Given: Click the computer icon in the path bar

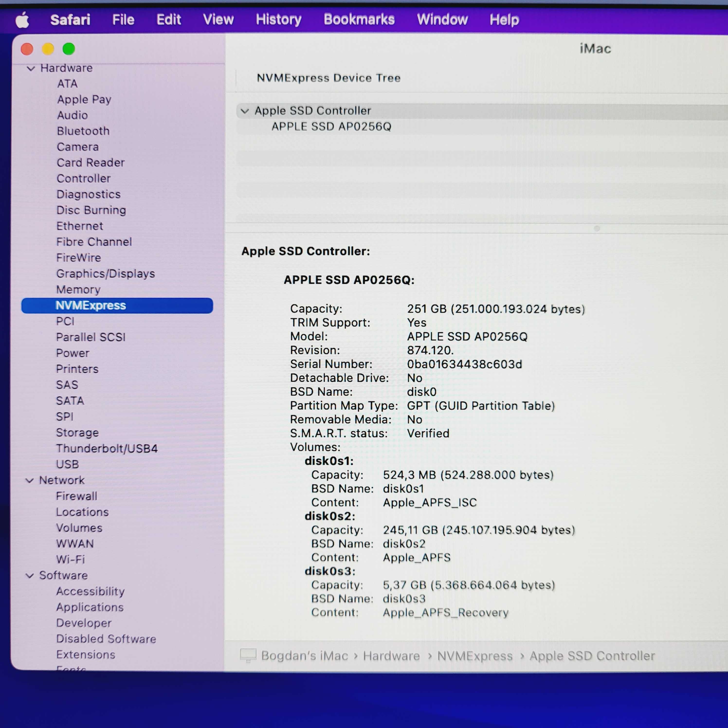Looking at the screenshot, I should coord(248,656).
